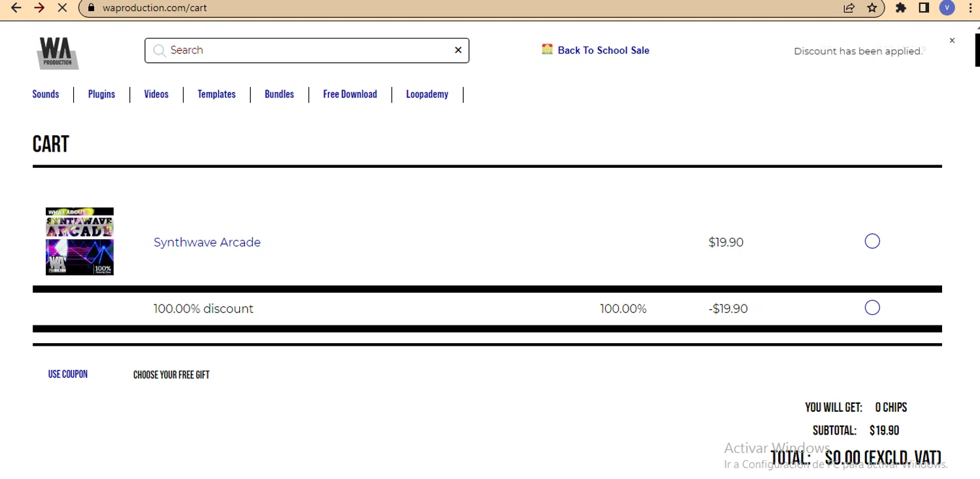
Task: Click the address bar URL waproduction.com/cart
Action: click(x=155, y=8)
